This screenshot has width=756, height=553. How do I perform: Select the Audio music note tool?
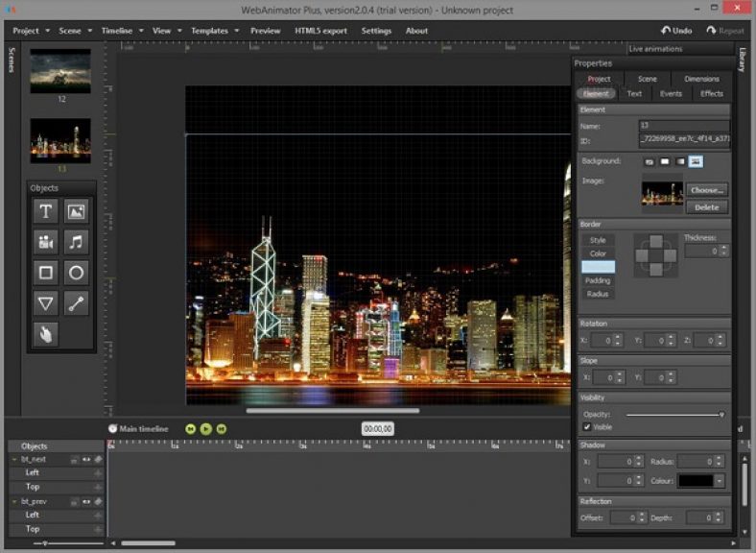pos(77,242)
